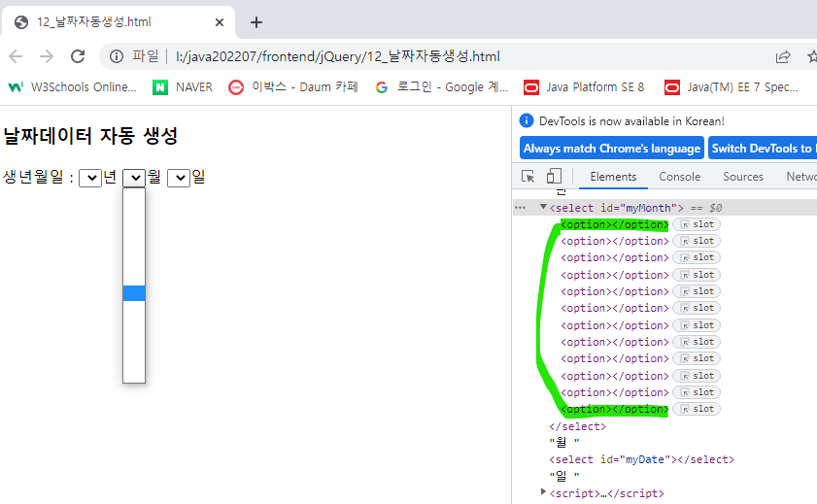817x504 pixels.
Task: Open a new browser tab
Action: (x=255, y=22)
